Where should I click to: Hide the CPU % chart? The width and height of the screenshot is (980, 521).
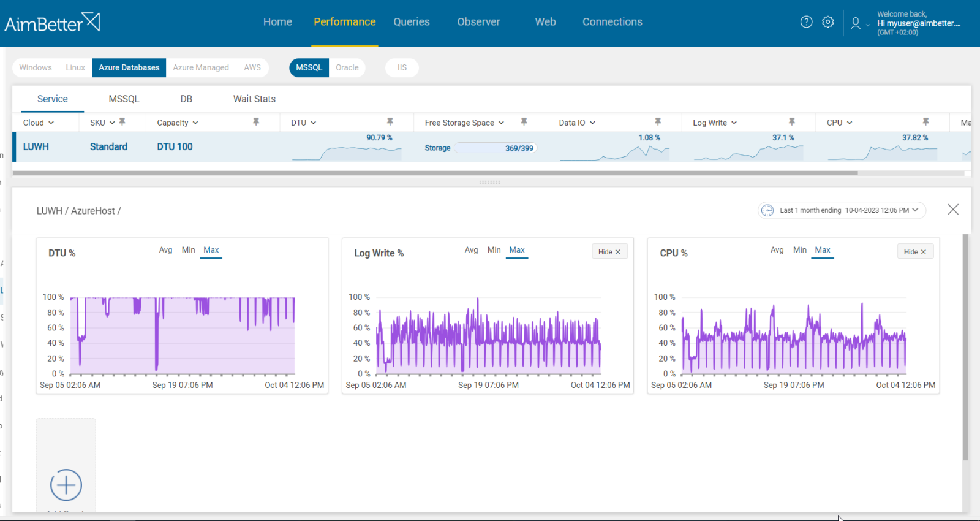(x=915, y=252)
